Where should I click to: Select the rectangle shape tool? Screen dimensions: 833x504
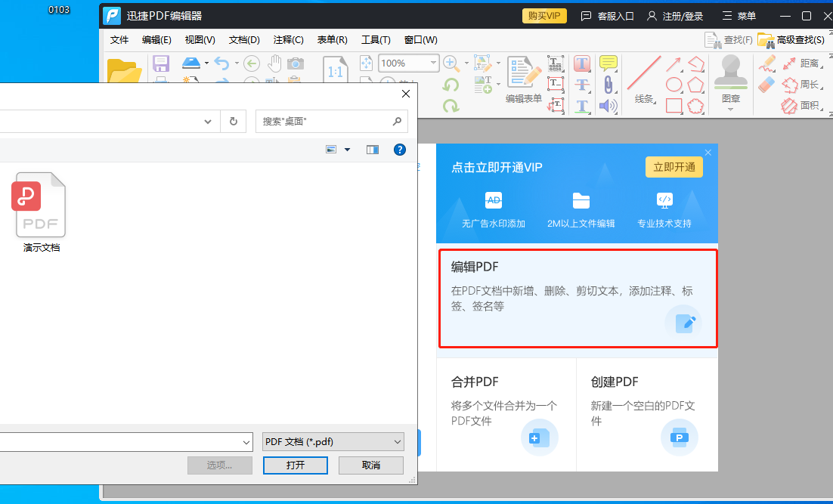click(674, 106)
